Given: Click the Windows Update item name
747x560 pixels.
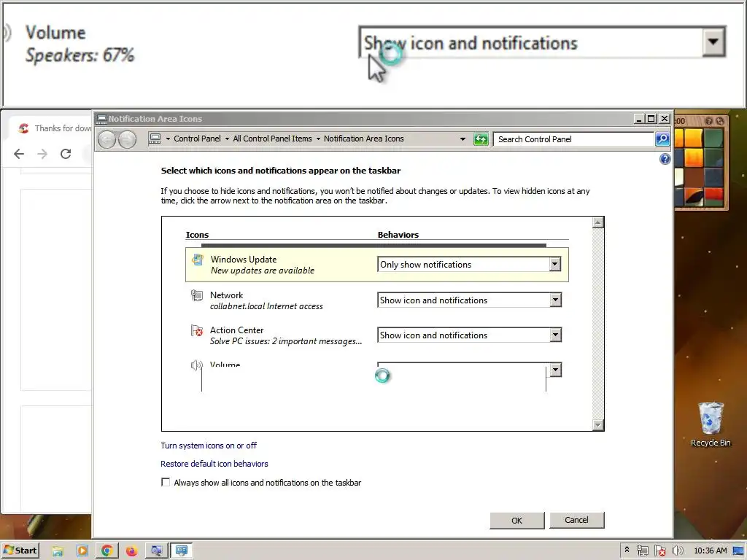Looking at the screenshot, I should [x=244, y=259].
